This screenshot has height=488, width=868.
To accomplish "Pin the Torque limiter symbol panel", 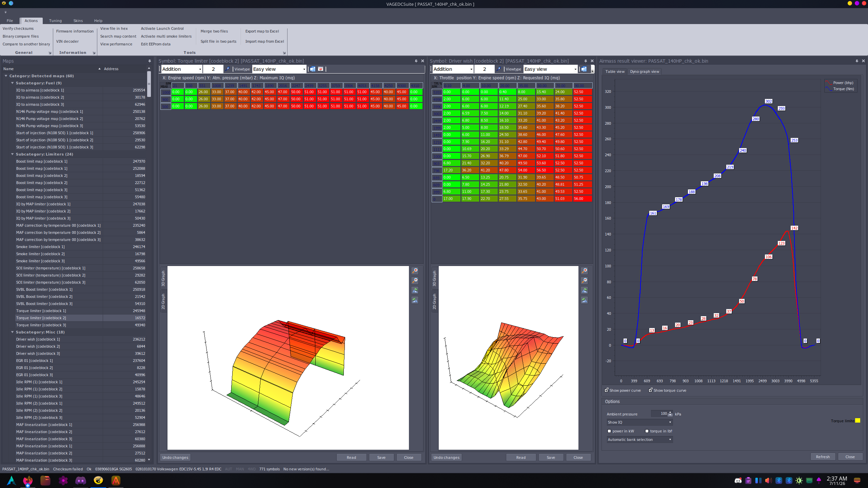I will [416, 61].
